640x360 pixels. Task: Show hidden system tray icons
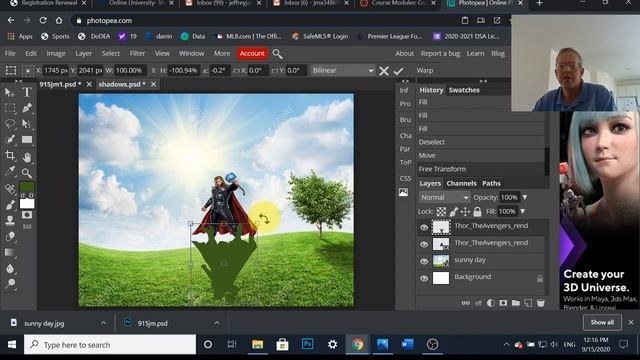tap(507, 345)
